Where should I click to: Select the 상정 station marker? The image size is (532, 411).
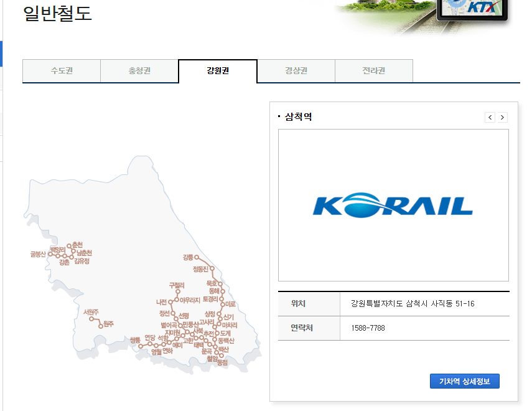(219, 313)
